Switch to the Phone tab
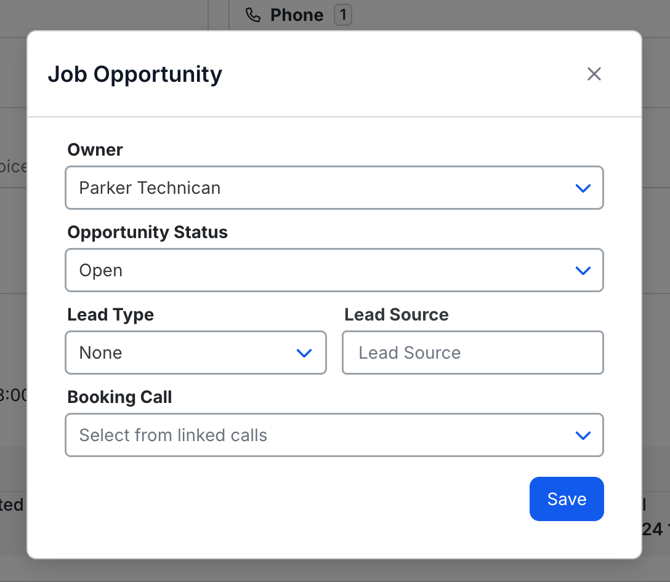670x582 pixels. (x=296, y=15)
